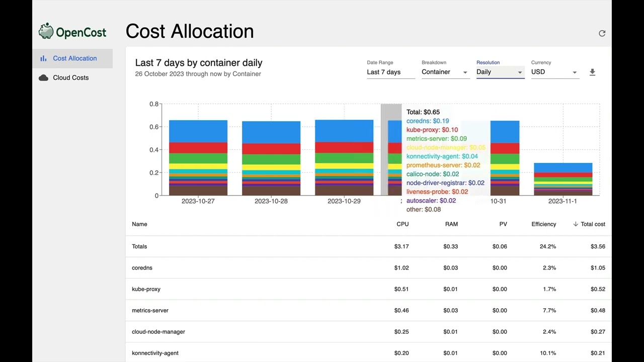Screen dimensions: 644x362
Task: Click the Totals row label
Action: pos(139,246)
